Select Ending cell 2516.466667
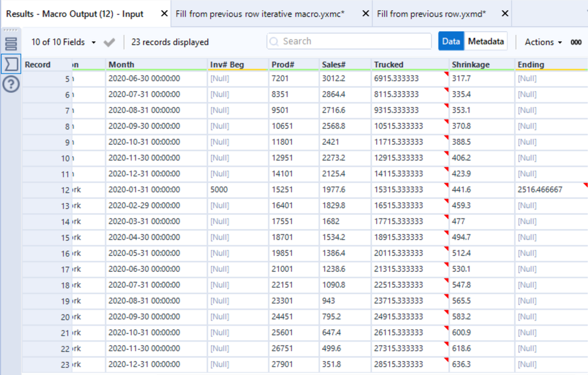This screenshot has height=375, width=588. [552, 190]
